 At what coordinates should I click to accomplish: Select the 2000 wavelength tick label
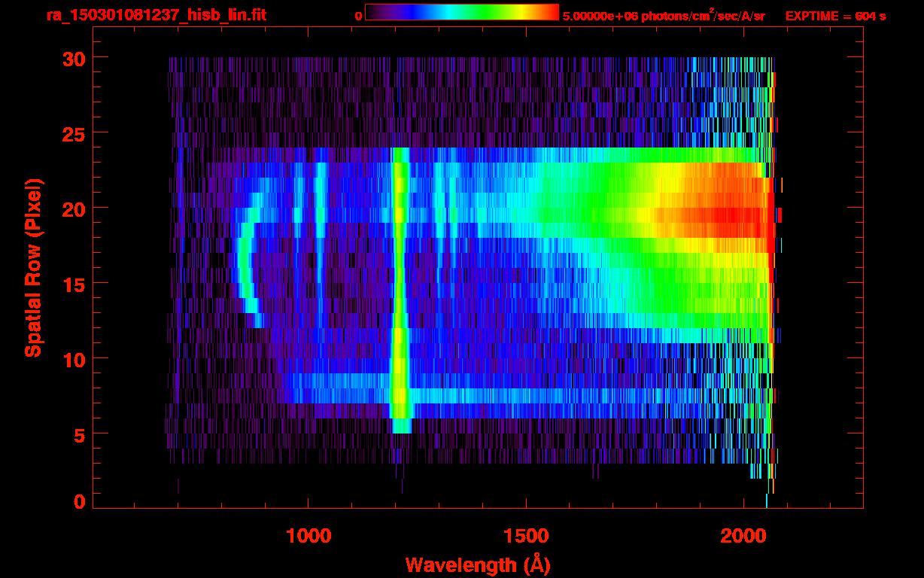point(743,537)
